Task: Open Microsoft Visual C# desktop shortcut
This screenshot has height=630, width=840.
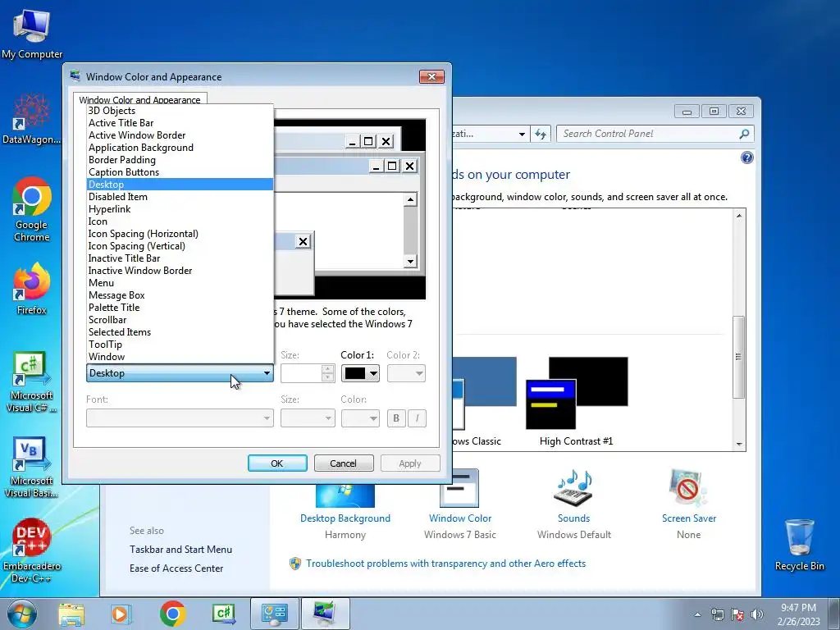Action: point(32,382)
